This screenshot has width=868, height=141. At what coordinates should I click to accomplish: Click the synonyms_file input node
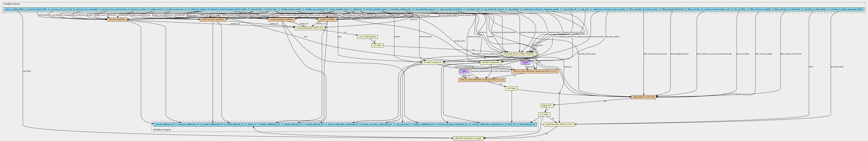pos(473,9)
